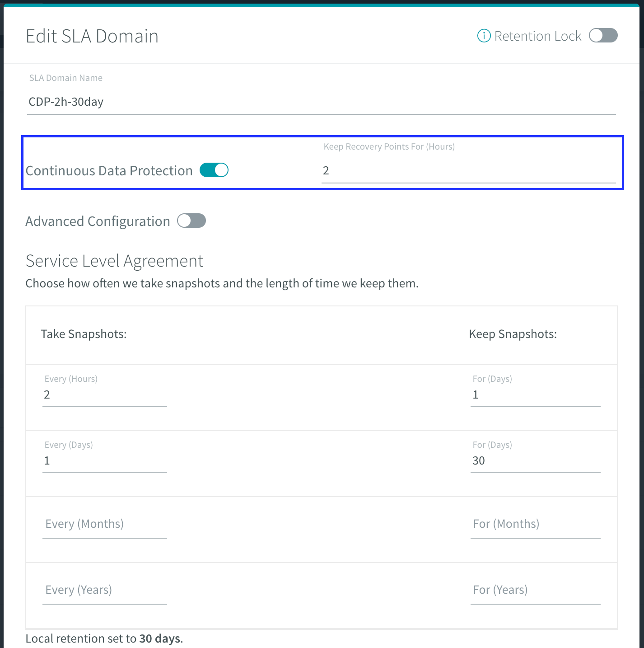644x648 pixels.
Task: Select Keep Recovery Points For hours field
Action: (x=469, y=171)
